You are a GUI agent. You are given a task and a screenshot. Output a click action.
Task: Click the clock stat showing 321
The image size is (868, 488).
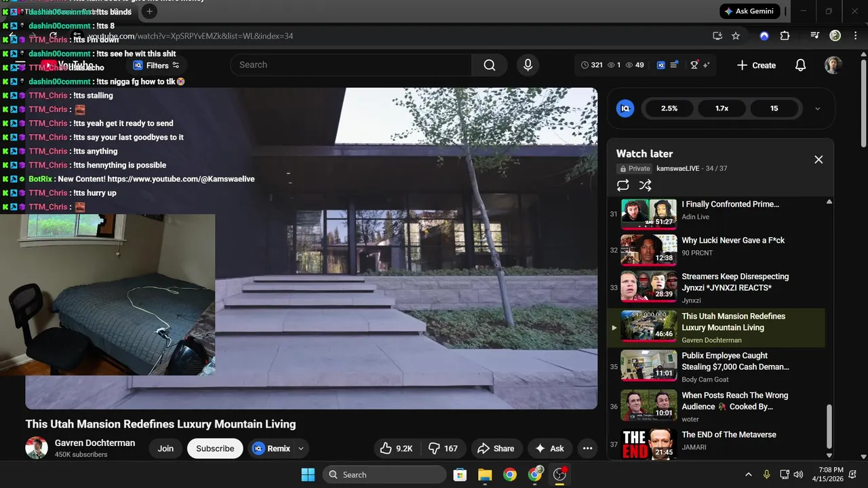pyautogui.click(x=592, y=65)
